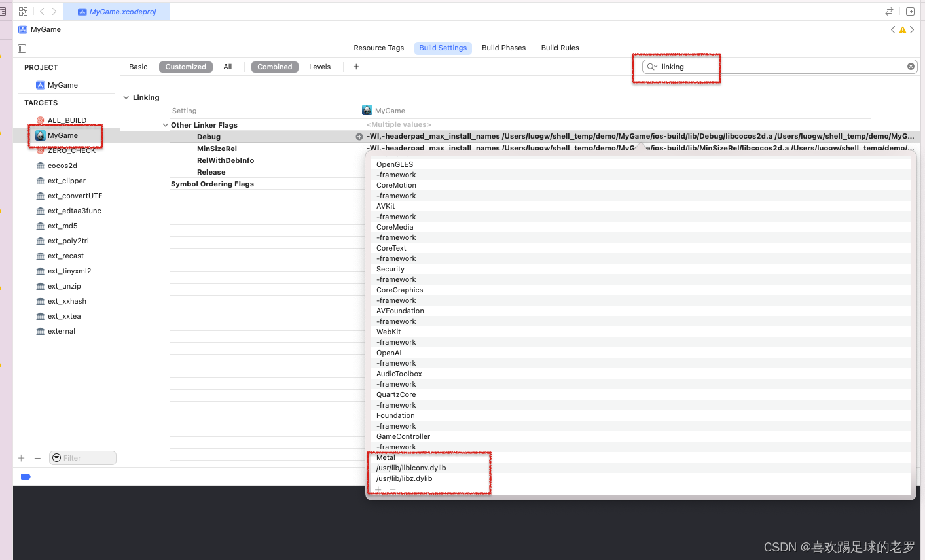The width and height of the screenshot is (925, 560).
Task: Show Customized build settings only
Action: coord(185,67)
